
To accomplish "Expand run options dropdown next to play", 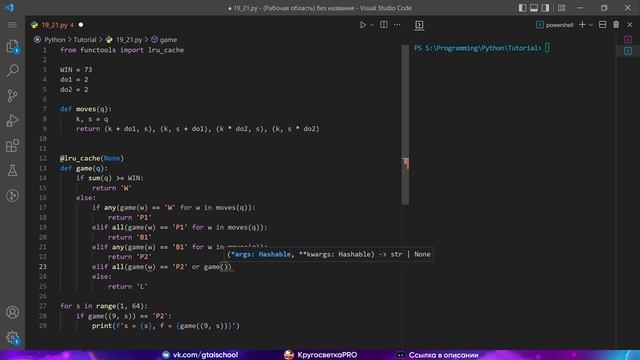I will (x=371, y=25).
